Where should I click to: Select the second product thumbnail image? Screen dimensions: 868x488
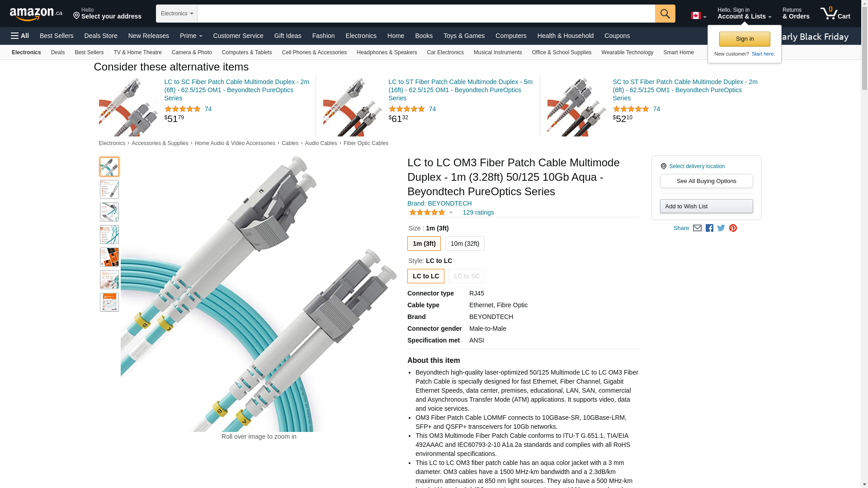pyautogui.click(x=109, y=189)
